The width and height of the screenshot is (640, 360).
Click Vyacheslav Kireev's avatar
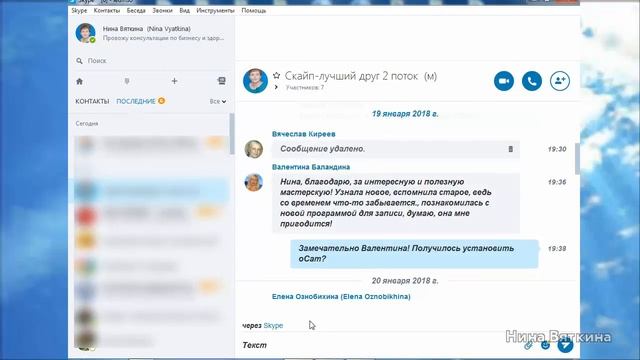pyautogui.click(x=253, y=149)
